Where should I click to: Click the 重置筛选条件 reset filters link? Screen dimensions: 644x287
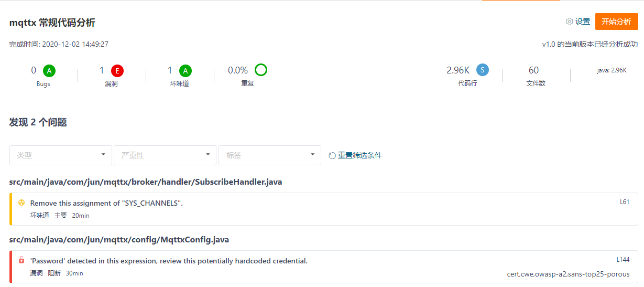click(360, 155)
